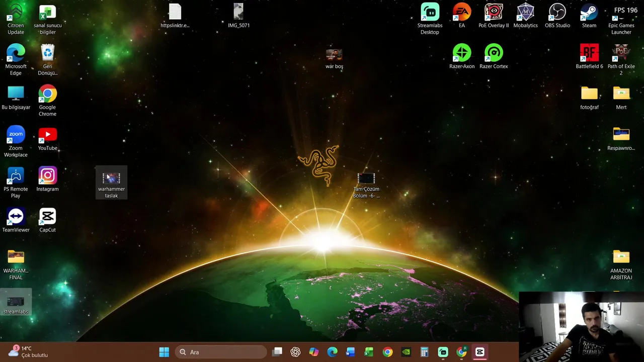Open Copilot from the taskbar
644x362 pixels.
coord(314,352)
